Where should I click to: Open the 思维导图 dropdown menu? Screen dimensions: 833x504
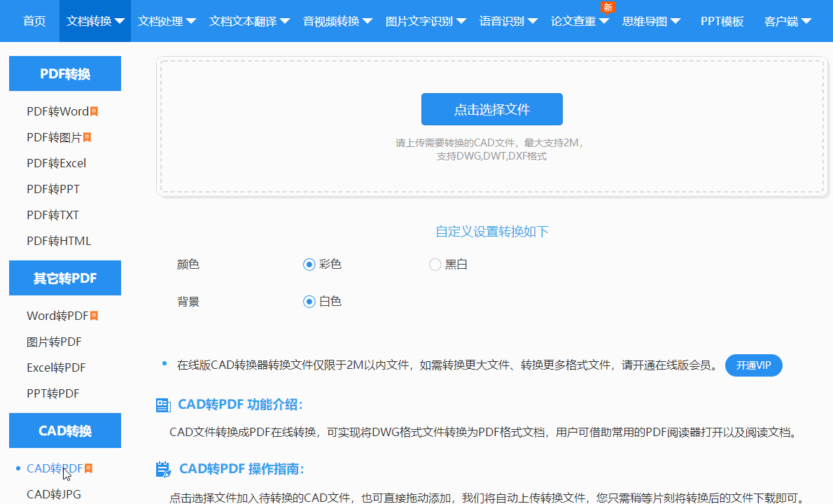651,21
